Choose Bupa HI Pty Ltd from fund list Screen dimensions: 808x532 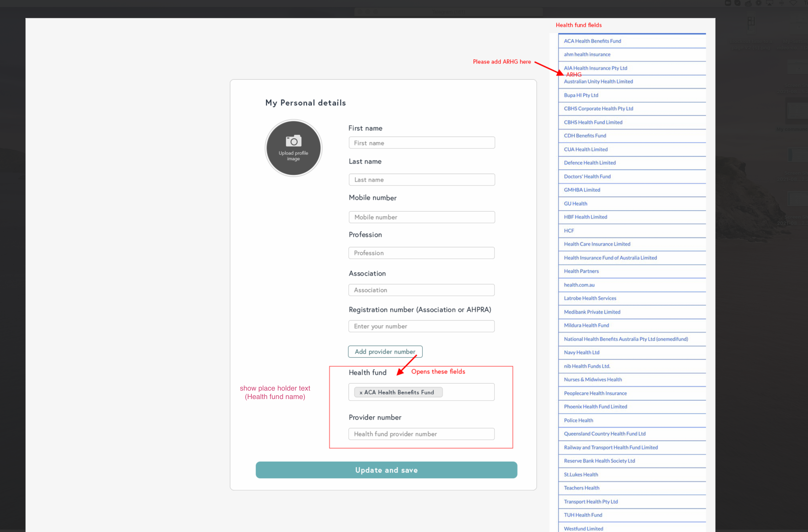pos(581,95)
